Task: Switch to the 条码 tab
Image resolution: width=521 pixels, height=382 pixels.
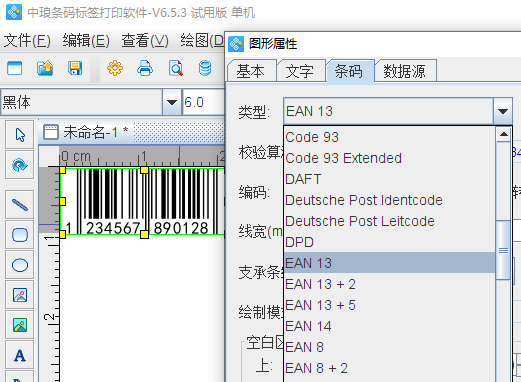Action: click(349, 71)
